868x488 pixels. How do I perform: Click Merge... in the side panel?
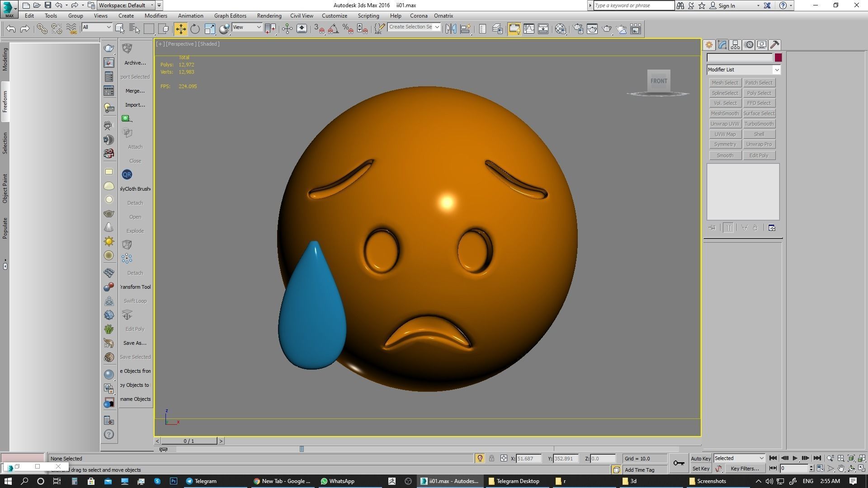pyautogui.click(x=135, y=91)
